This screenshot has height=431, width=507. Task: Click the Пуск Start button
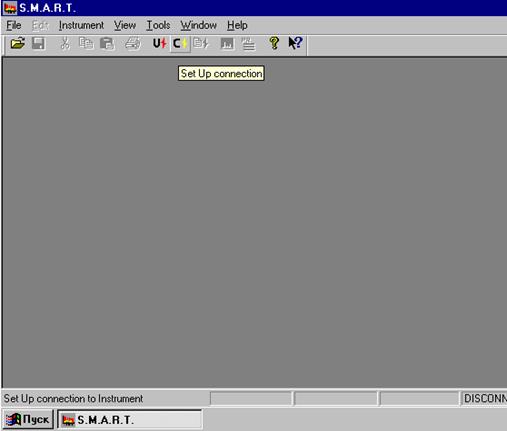28,419
